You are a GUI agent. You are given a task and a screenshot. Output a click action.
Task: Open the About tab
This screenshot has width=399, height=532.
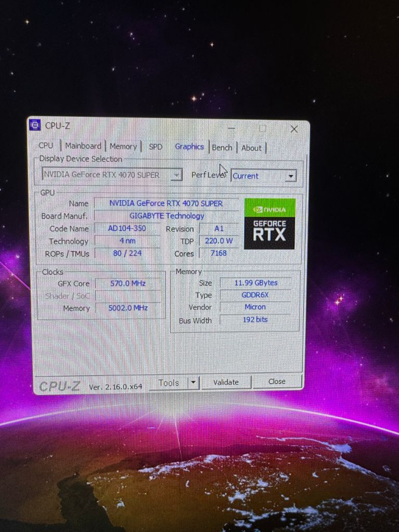tap(251, 148)
